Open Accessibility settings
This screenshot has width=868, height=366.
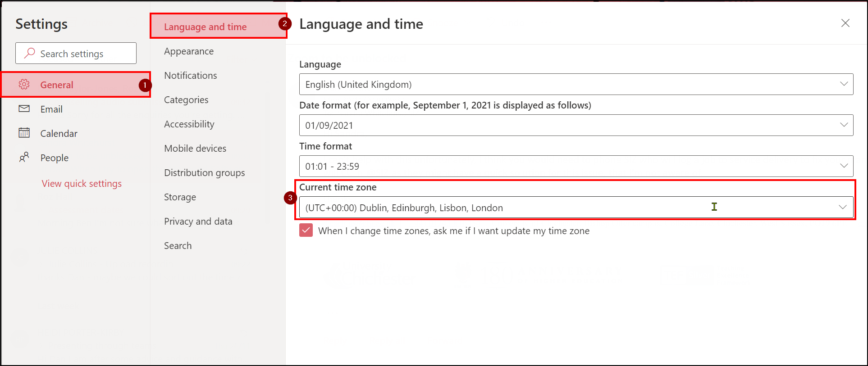tap(189, 124)
